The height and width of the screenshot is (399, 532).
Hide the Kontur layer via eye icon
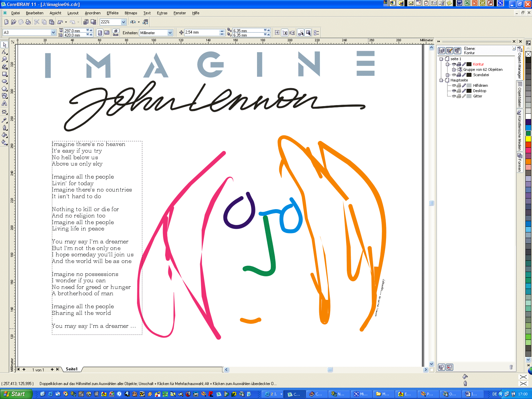(x=454, y=64)
